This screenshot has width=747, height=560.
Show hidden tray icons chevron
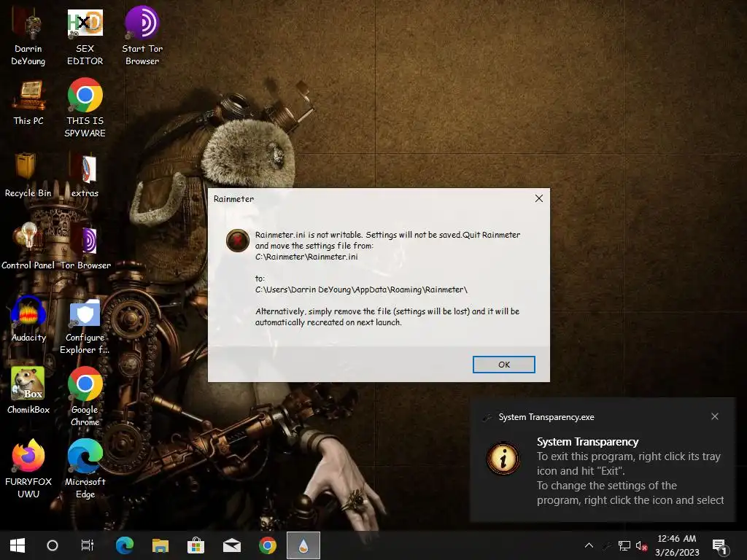(589, 545)
